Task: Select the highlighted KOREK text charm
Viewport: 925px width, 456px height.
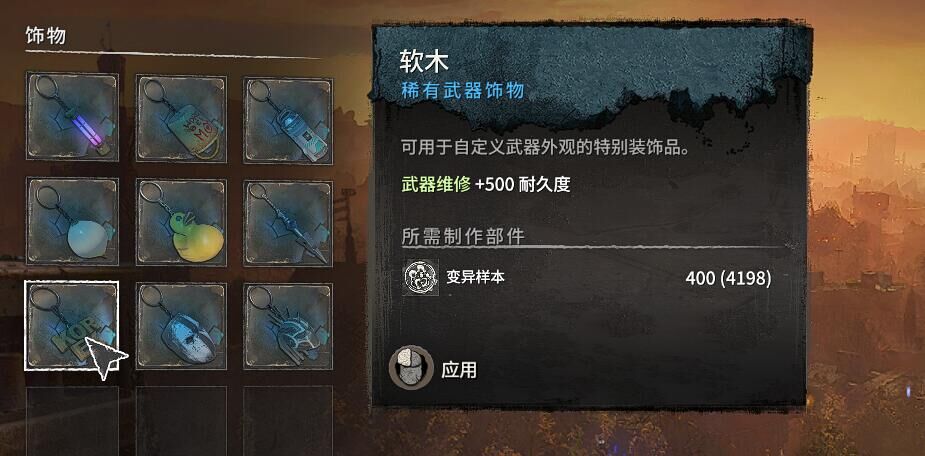Action: [71, 326]
